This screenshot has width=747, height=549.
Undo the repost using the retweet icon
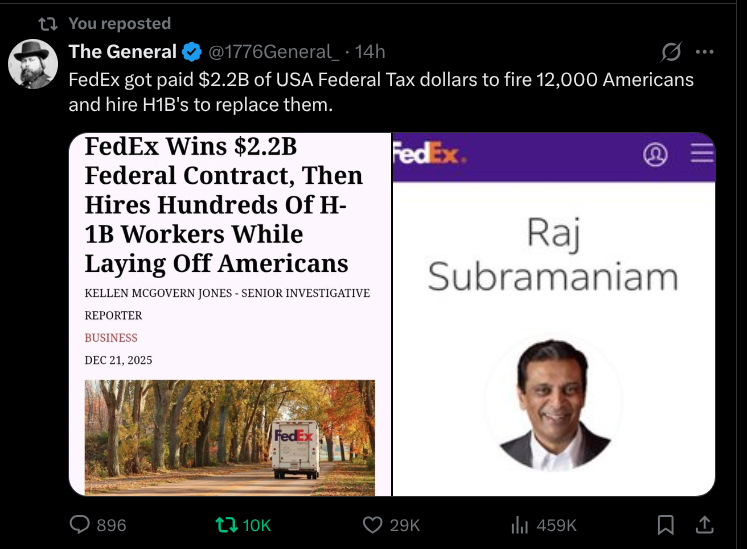227,524
